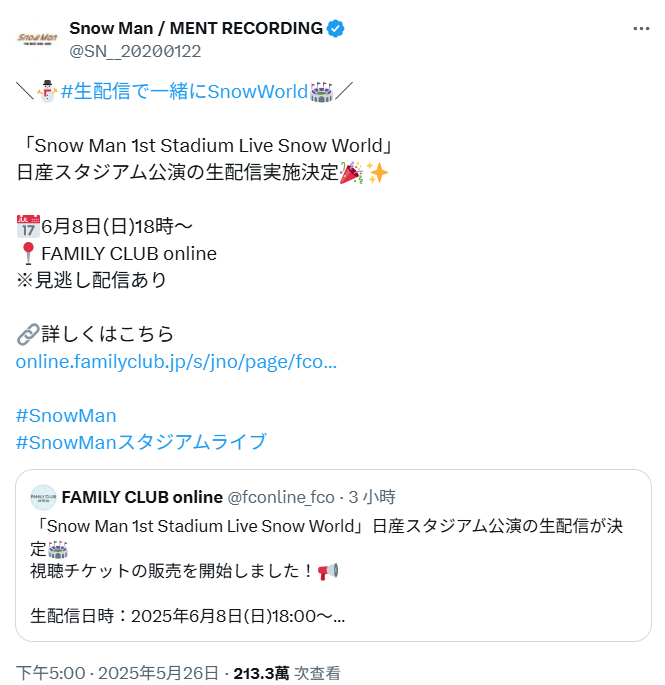Click the FAMILY CLUB online avatar icon
The height and width of the screenshot is (685, 665).
click(x=43, y=497)
